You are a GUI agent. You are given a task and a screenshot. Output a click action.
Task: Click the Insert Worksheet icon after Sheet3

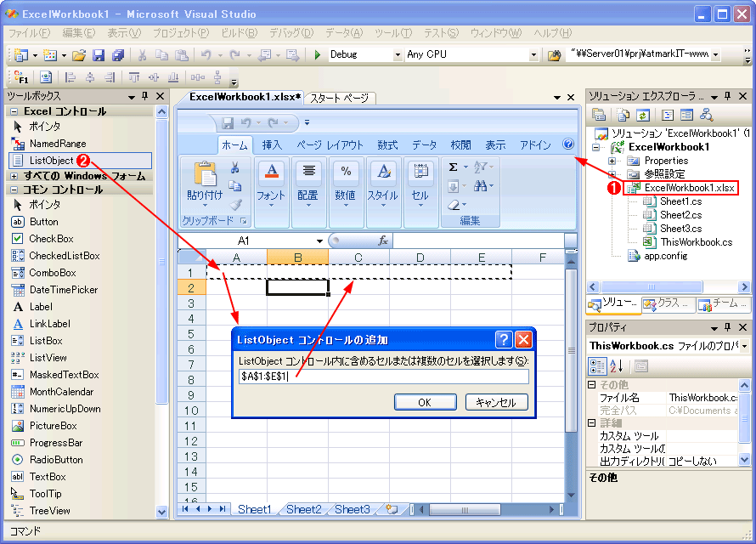pyautogui.click(x=392, y=509)
